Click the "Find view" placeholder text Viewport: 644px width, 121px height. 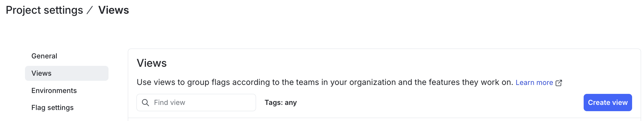pos(169,103)
